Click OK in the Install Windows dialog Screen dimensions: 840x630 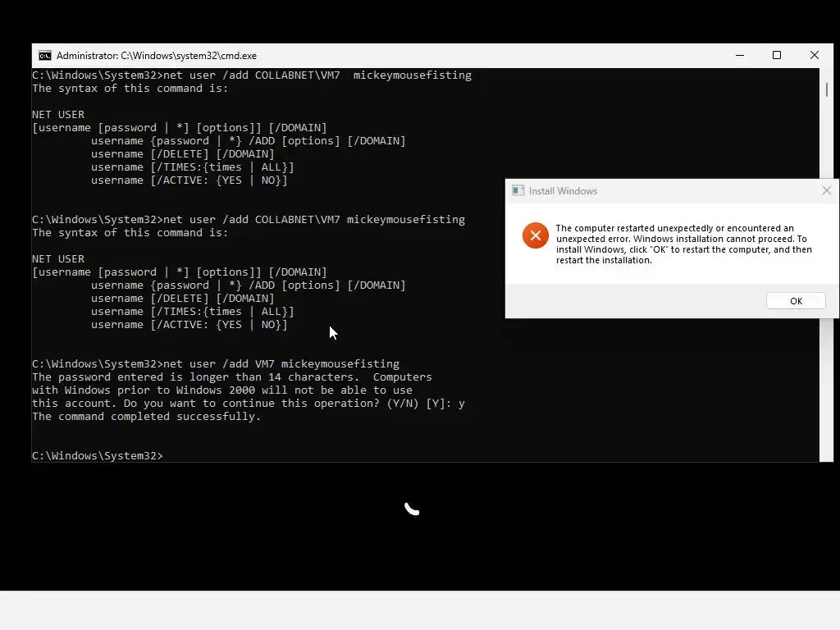coord(796,301)
